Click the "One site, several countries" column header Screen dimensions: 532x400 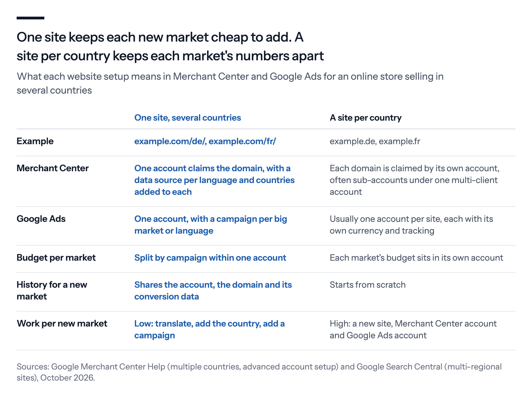(x=188, y=118)
